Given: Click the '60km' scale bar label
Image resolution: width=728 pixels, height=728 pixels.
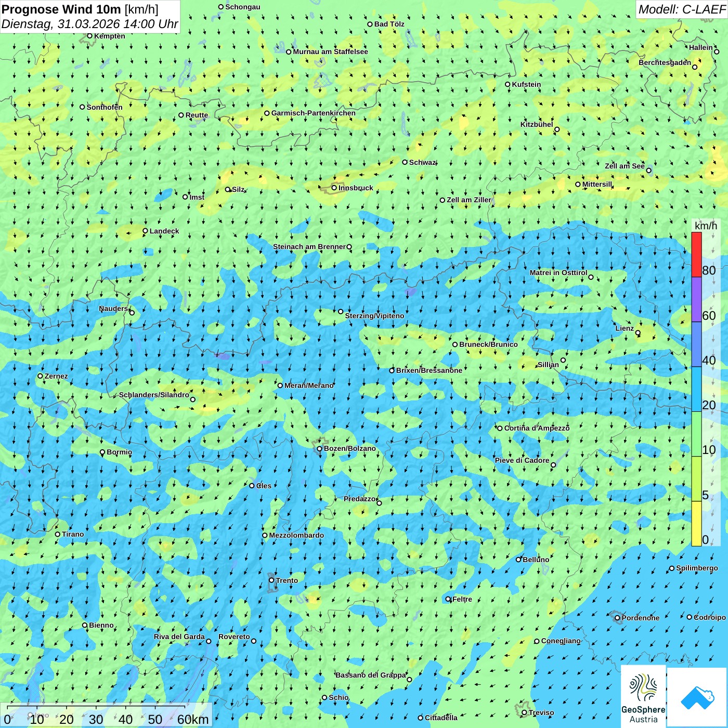Looking at the screenshot, I should (193, 720).
